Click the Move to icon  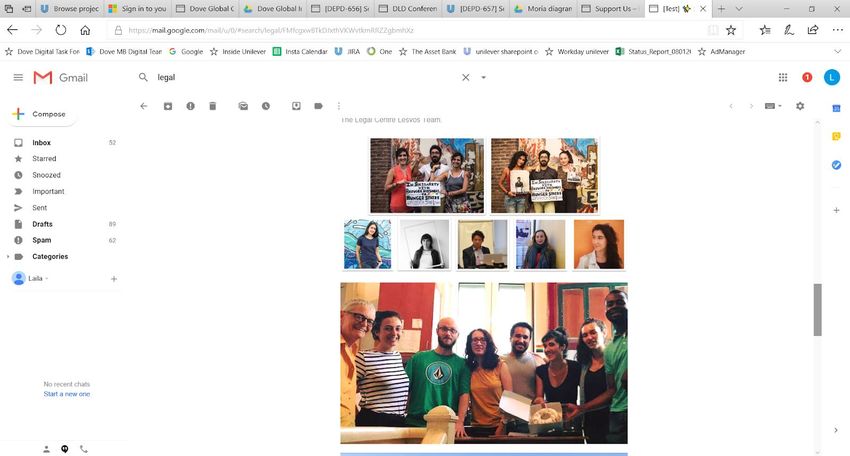click(296, 106)
